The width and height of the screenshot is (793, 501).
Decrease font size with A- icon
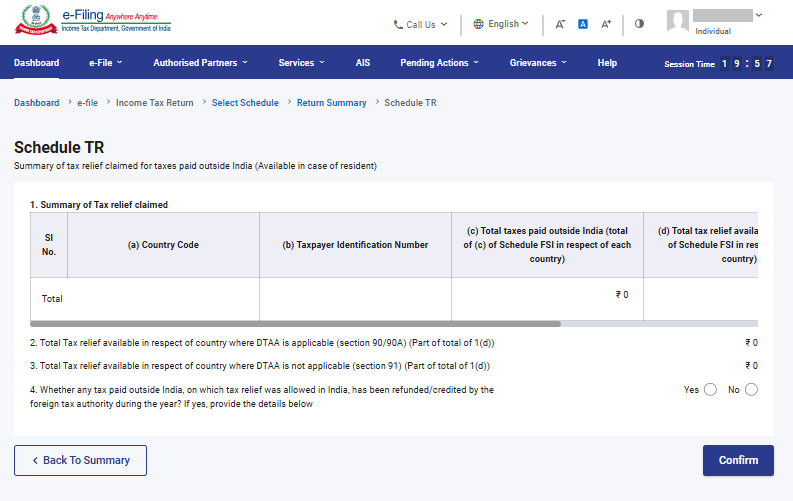coord(560,24)
